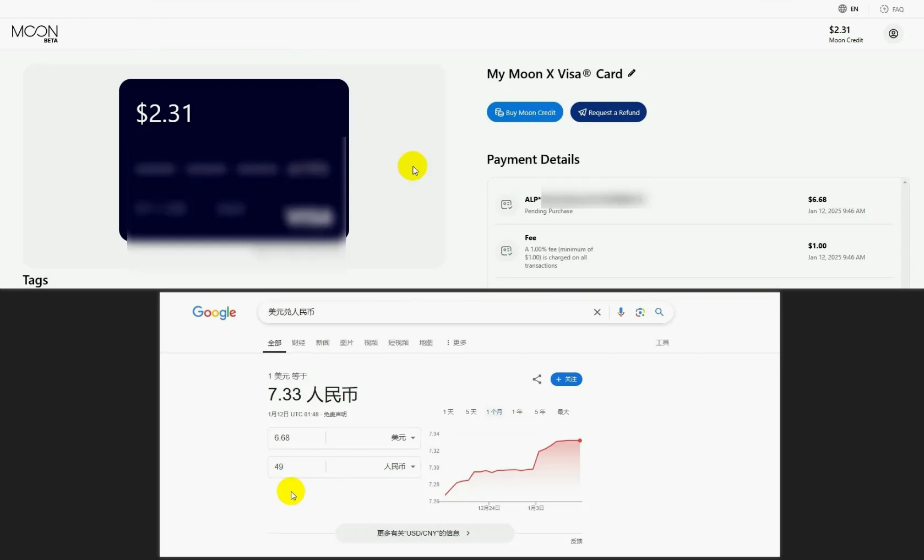Open Google Lens image search icon

pyautogui.click(x=640, y=312)
